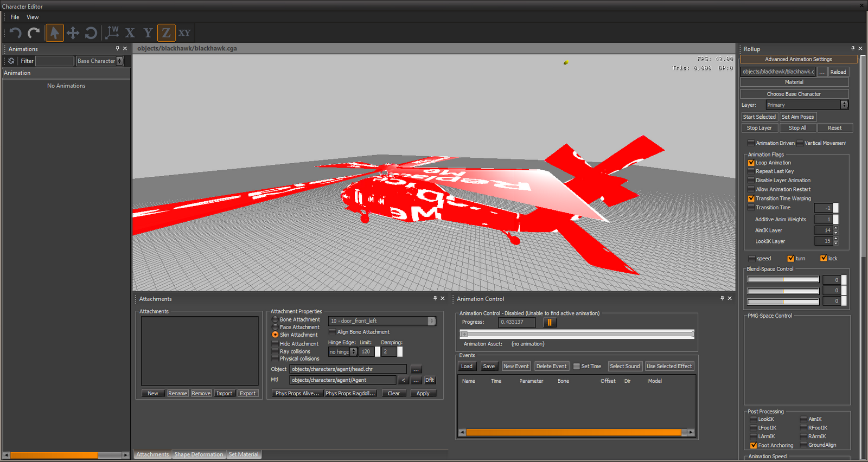Click the Progress value field

[516, 322]
